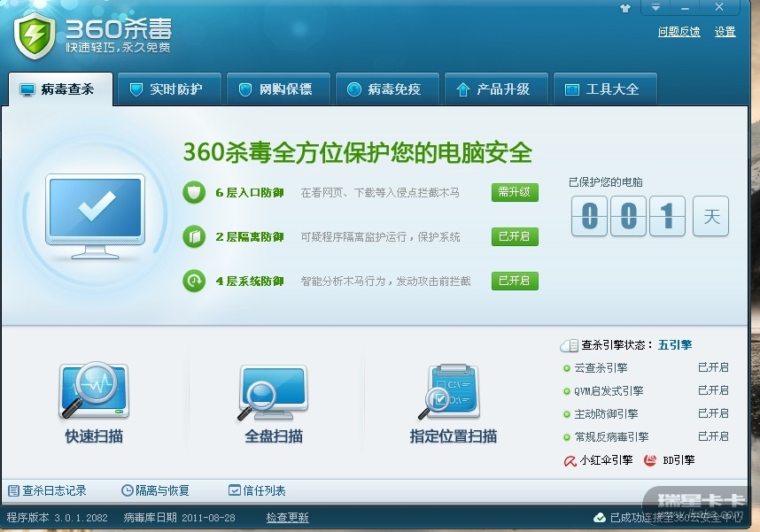Screen dimensions: 760x532
Task: Click the 工具大全 tab toolbox icon
Action: click(x=572, y=89)
